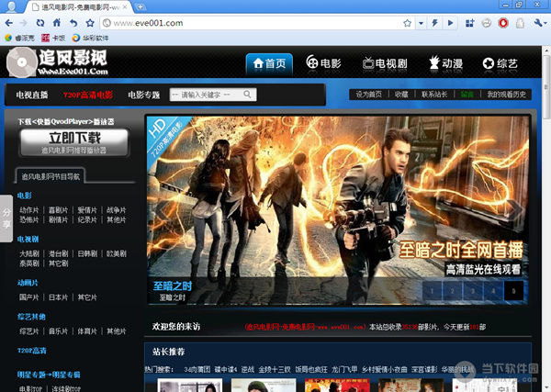Open the 日本片 animation category
The width and height of the screenshot is (551, 392).
(58, 297)
